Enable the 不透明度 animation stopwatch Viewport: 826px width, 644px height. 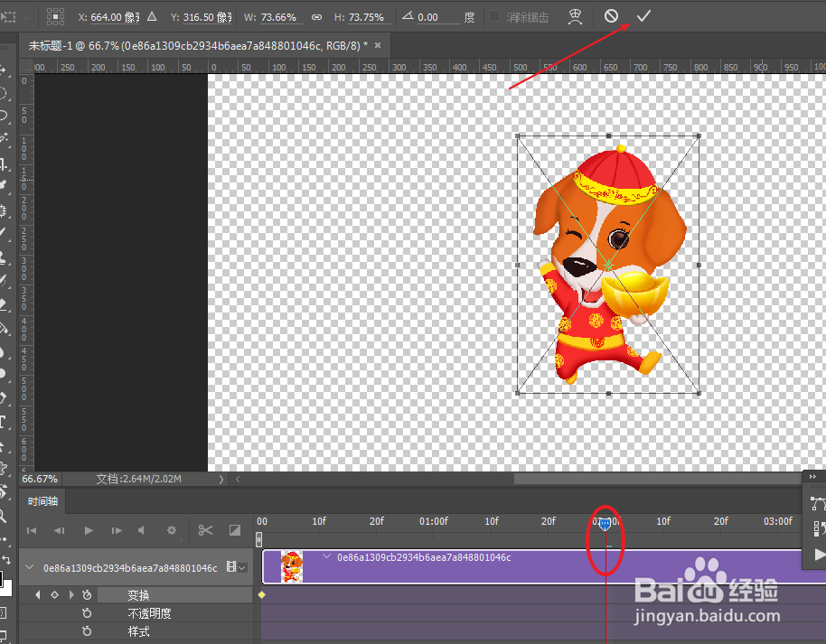87,612
